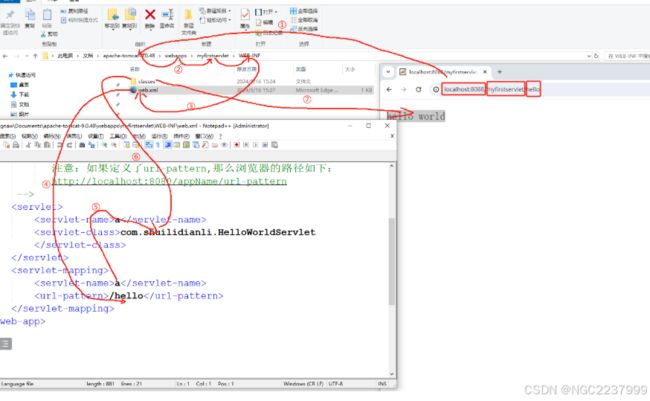
Task: Toggle word wrap in Notepad++ toolbar
Action: point(149,145)
